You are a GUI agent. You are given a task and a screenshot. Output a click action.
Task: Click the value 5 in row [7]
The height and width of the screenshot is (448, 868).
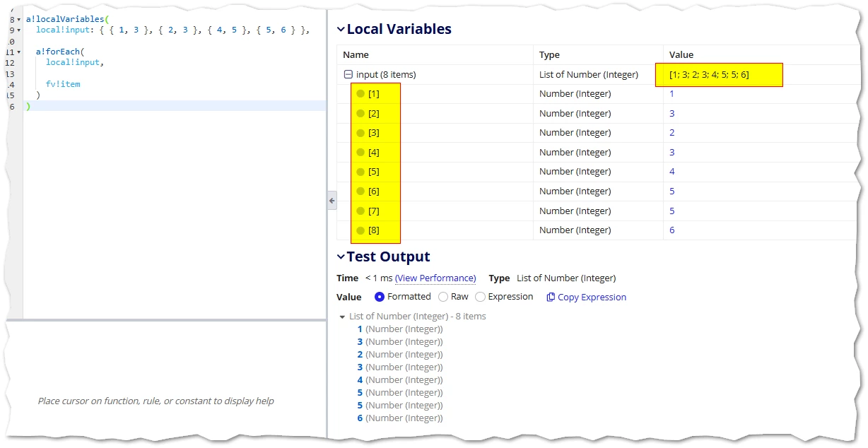click(x=671, y=211)
